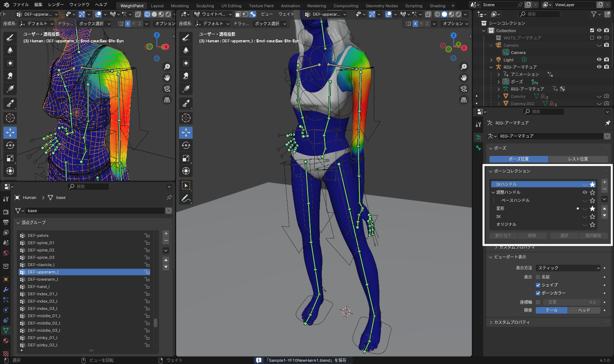
Task: Open the Object Data properties tab icon
Action: click(6, 330)
